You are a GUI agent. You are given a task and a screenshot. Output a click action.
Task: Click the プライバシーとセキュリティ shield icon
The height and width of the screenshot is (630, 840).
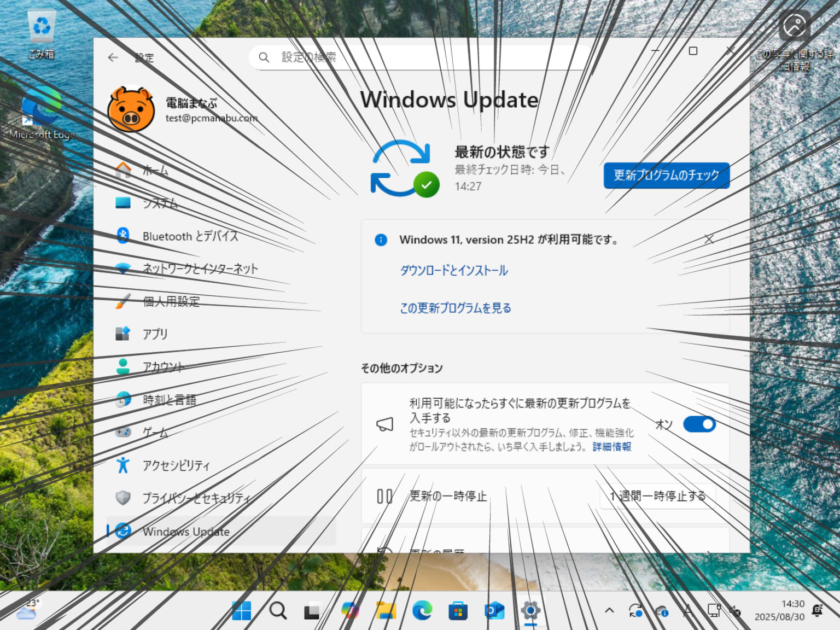123,498
